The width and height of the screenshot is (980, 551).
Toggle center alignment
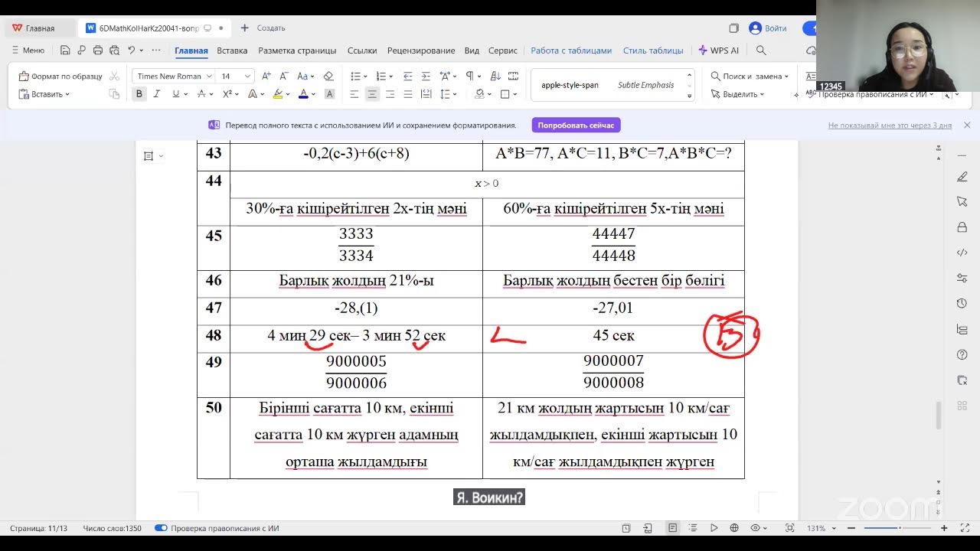click(x=372, y=94)
